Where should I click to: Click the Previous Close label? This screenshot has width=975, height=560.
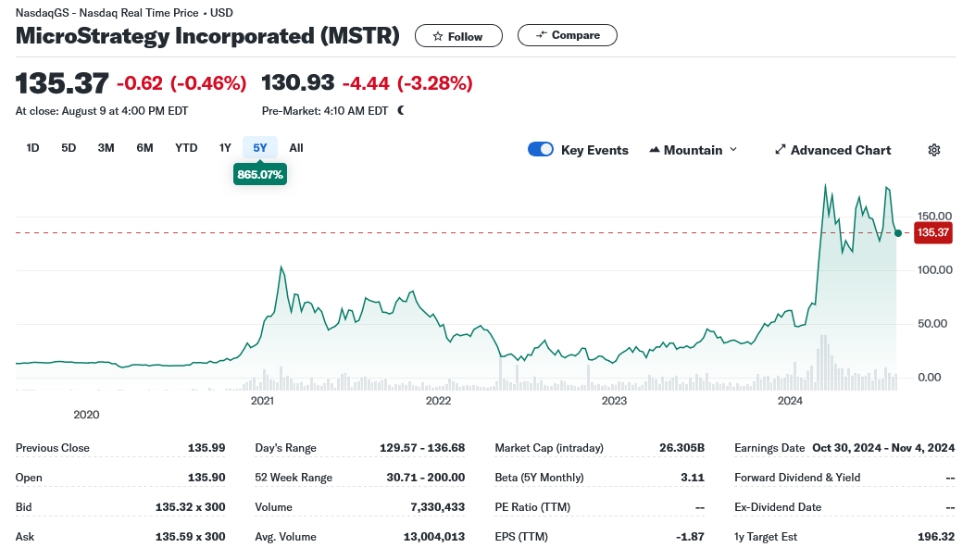(x=52, y=447)
